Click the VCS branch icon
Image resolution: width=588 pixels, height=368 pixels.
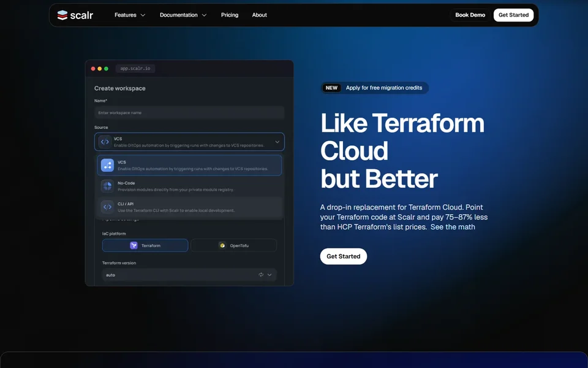tap(107, 165)
